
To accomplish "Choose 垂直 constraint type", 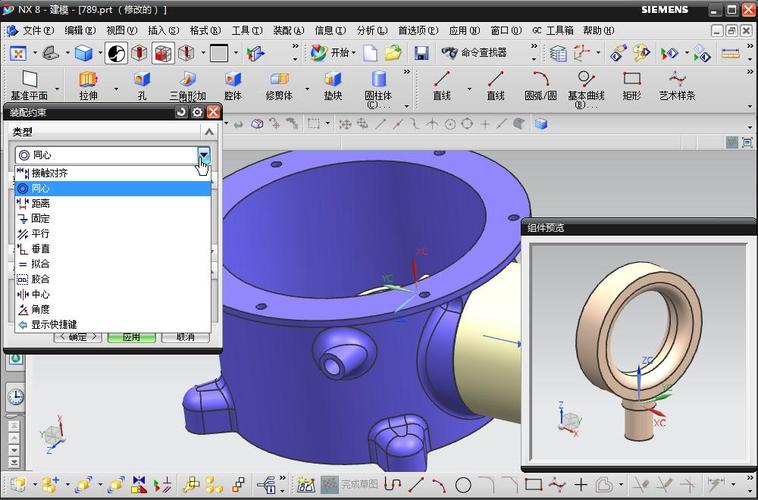I will point(113,249).
